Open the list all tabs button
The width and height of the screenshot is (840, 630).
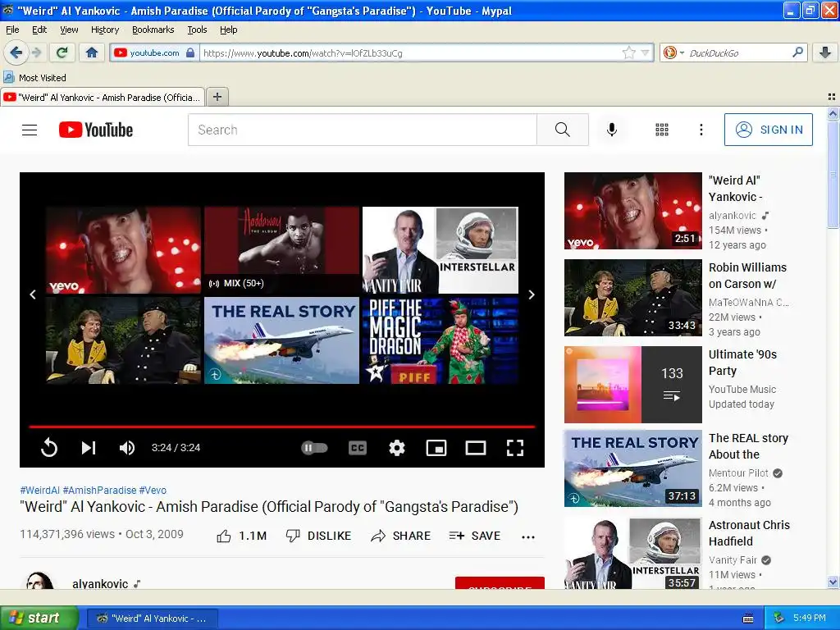tap(832, 97)
